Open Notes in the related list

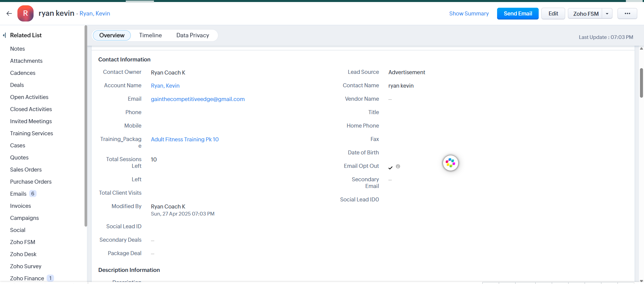point(17,49)
